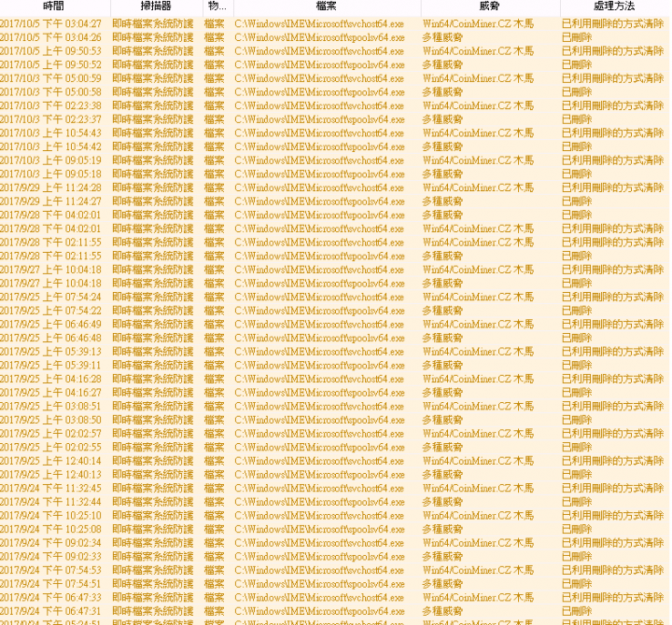Click 已利用刪除的方式清除 in the 09:05:19 row
This screenshot has width=672, height=625.
[x=613, y=160]
